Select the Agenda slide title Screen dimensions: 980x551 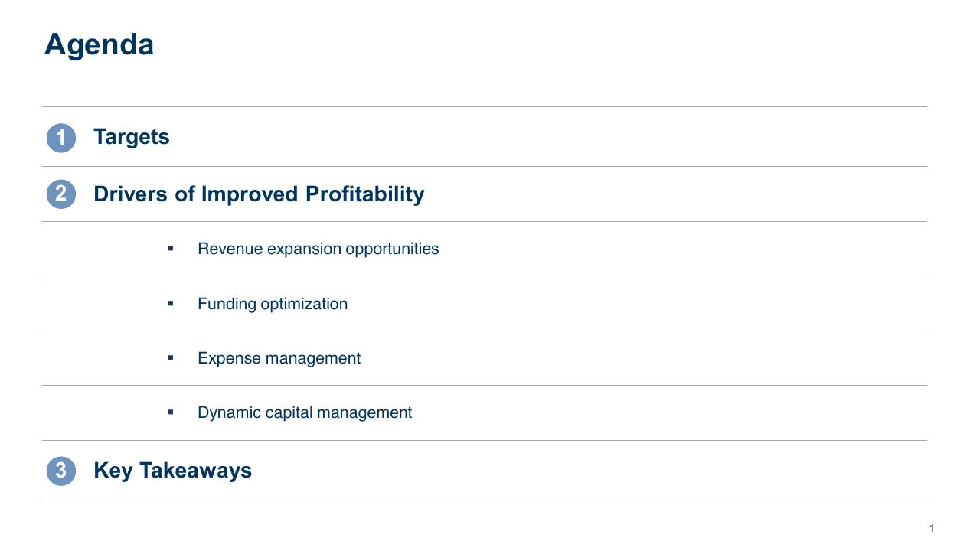coord(99,45)
